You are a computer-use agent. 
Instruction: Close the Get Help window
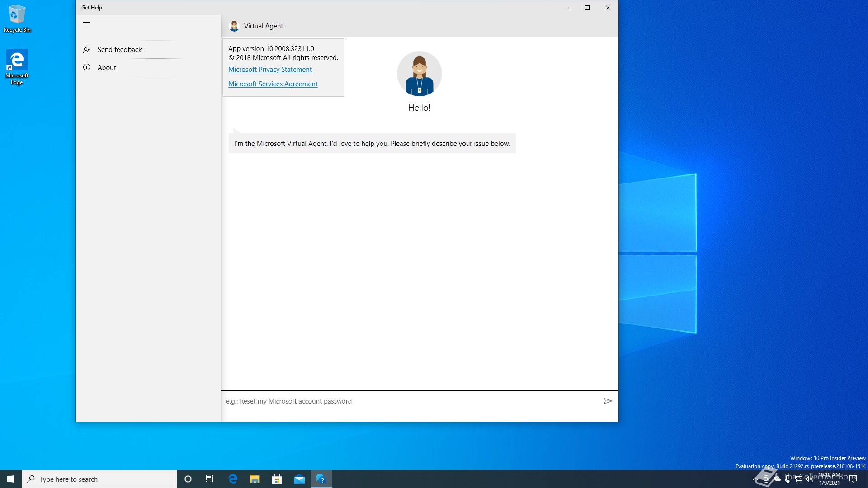pos(608,8)
